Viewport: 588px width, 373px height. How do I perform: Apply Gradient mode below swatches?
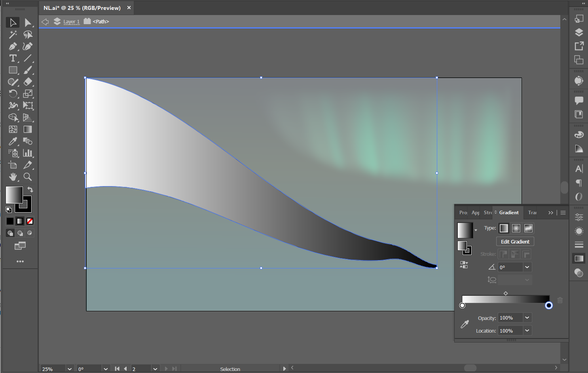coord(20,221)
